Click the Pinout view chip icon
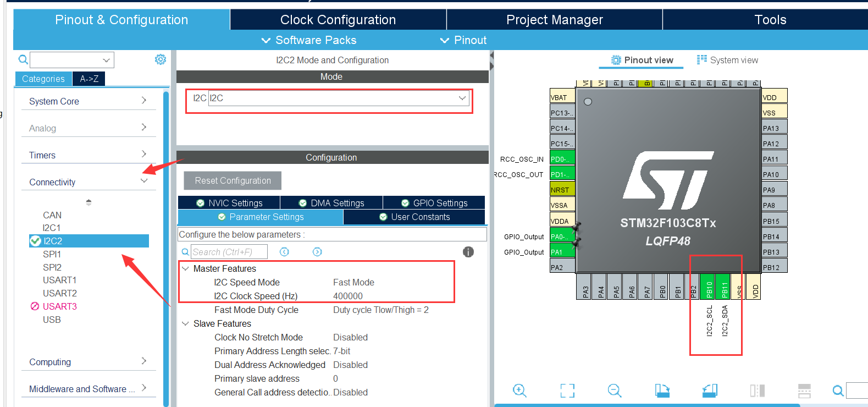The image size is (868, 407). (616, 60)
